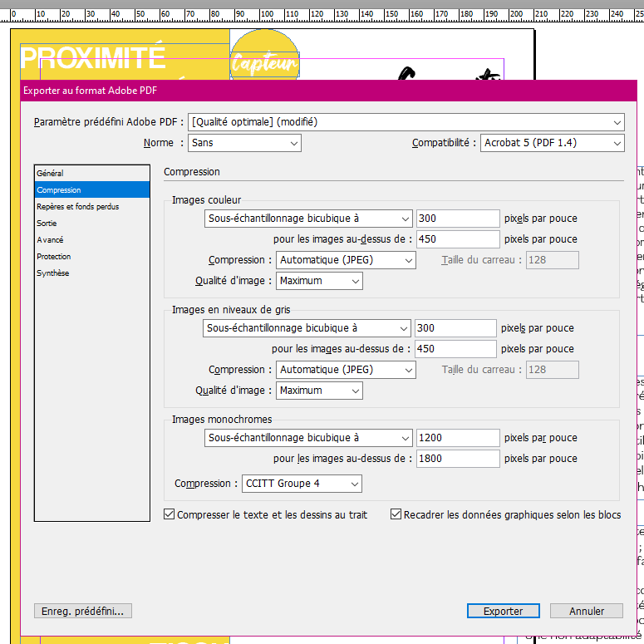Open niveaux de gris Compression dropdown
644x644 pixels.
pyautogui.click(x=346, y=370)
